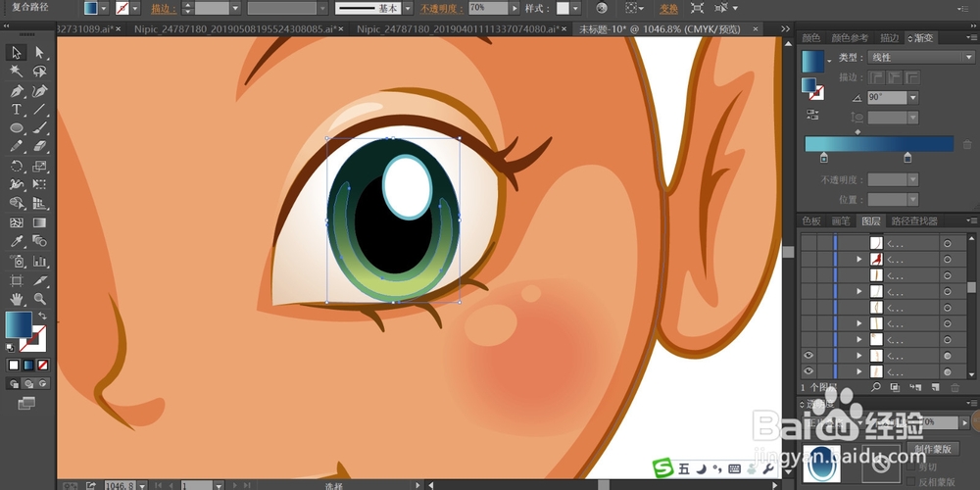
Task: Create new layer via layers panel icon
Action: pyautogui.click(x=935, y=387)
